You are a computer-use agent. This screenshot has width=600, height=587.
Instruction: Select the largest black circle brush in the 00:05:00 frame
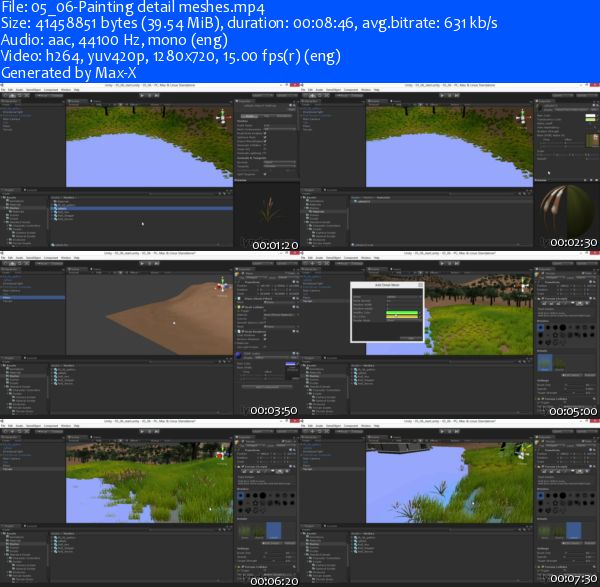click(x=562, y=328)
